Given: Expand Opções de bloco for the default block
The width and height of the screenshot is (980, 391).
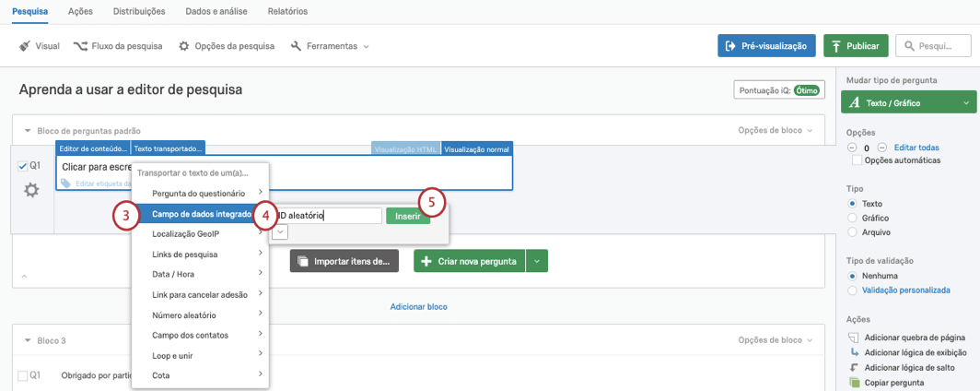Looking at the screenshot, I should point(776,131).
